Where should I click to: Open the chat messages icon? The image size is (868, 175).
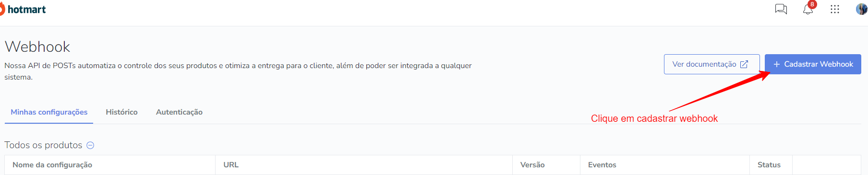tap(781, 9)
